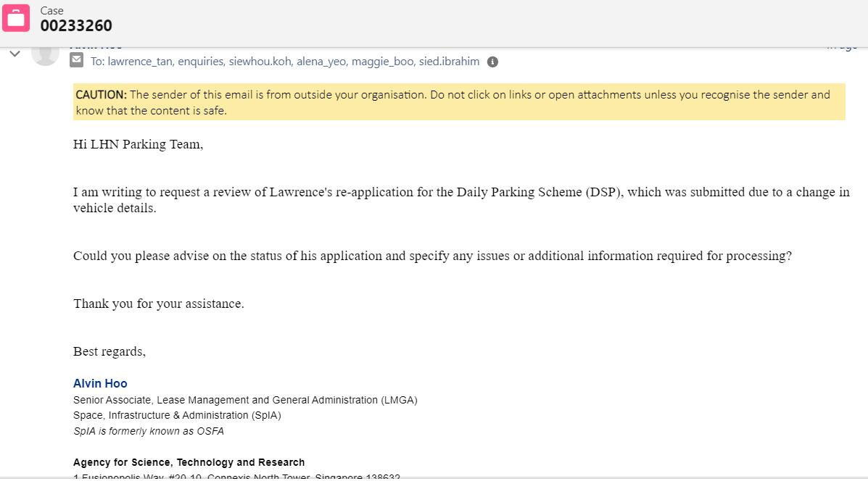The width and height of the screenshot is (868, 481).
Task: Open the recipient details info icon
Action: (492, 62)
